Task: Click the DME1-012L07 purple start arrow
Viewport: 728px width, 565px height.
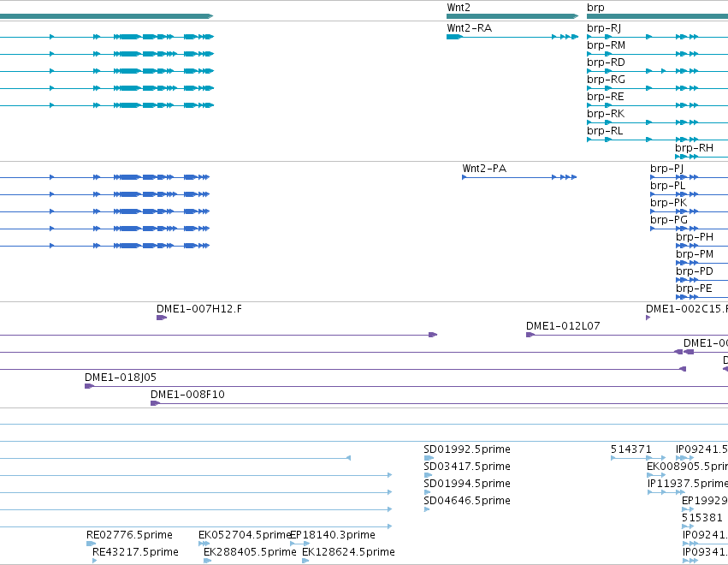Action: tap(530, 335)
